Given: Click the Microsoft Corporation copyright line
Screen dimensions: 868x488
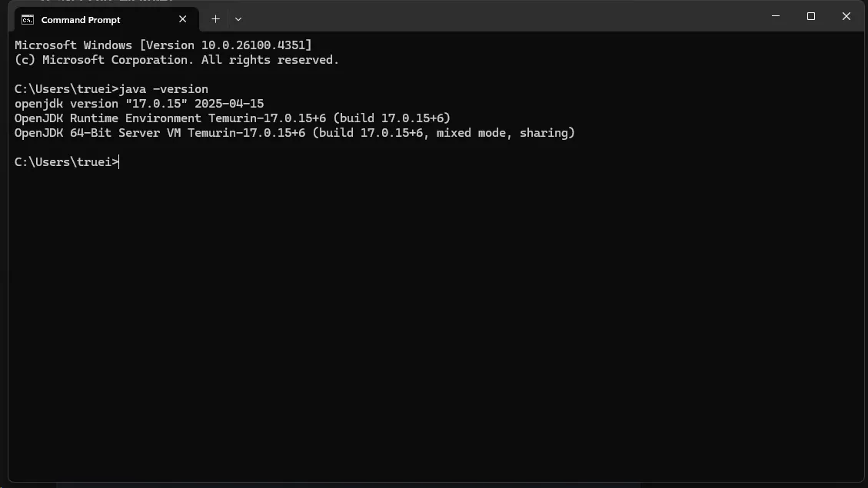Looking at the screenshot, I should coord(177,60).
